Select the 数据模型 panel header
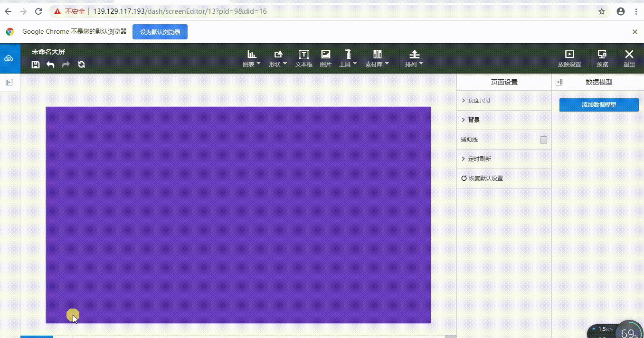Image resolution: width=644 pixels, height=338 pixels. (599, 82)
